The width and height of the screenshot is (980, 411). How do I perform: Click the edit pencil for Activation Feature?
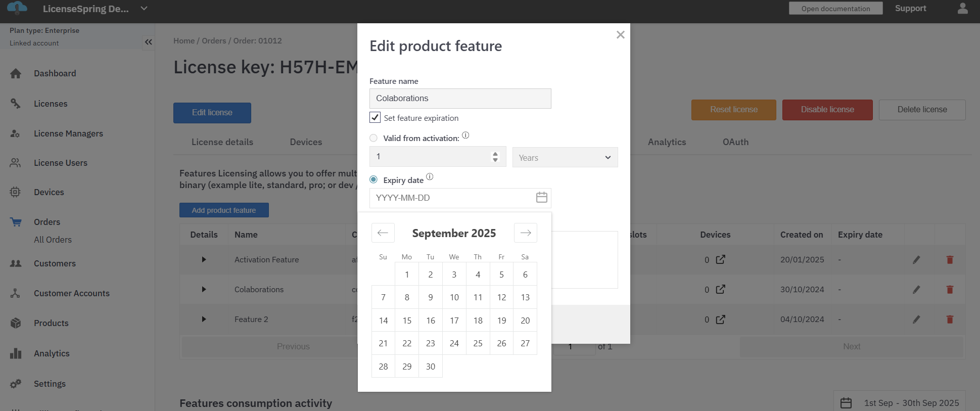(x=916, y=260)
